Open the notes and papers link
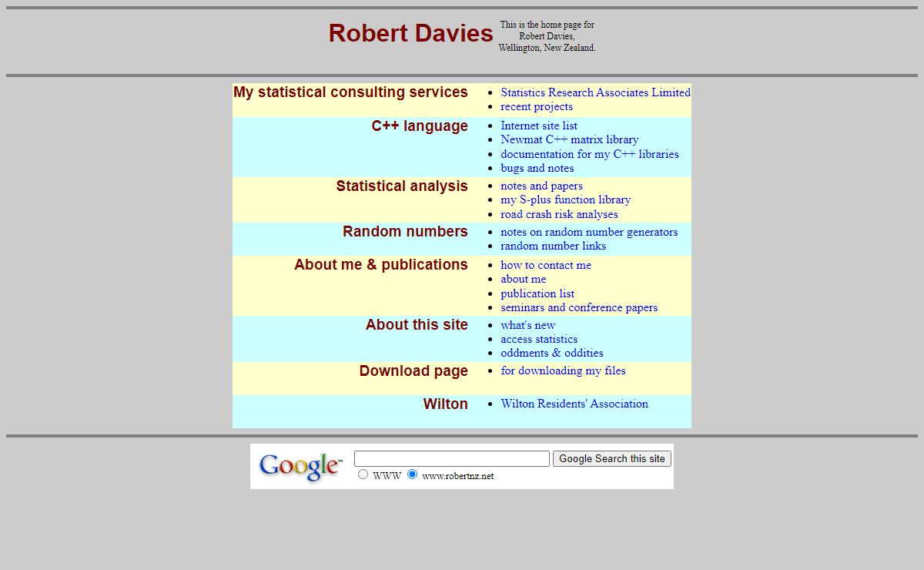924x570 pixels. [541, 186]
